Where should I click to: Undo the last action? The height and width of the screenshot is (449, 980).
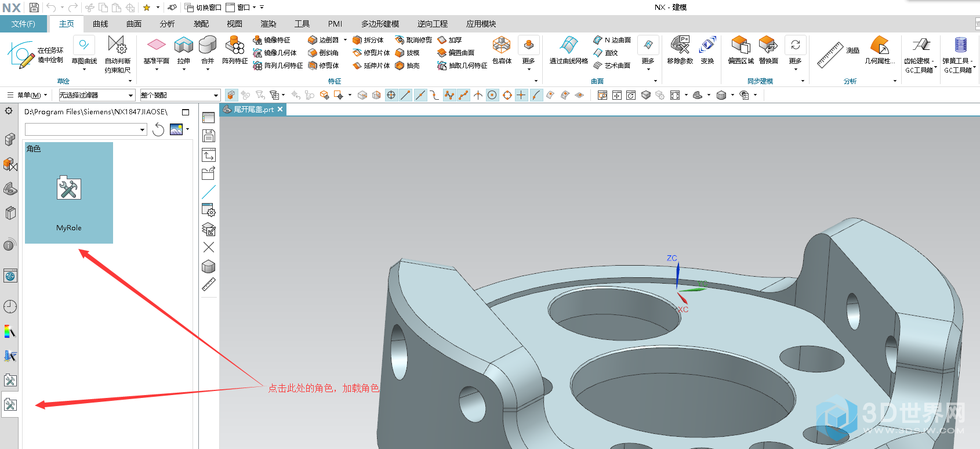(x=51, y=8)
